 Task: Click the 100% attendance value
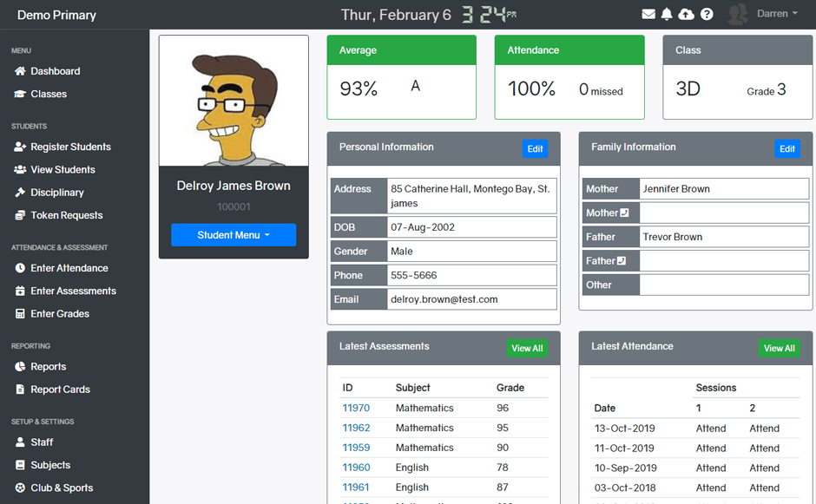coord(532,89)
